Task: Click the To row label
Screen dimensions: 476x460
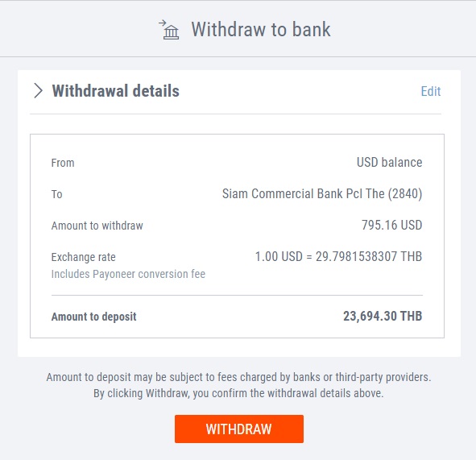Action: tap(56, 194)
